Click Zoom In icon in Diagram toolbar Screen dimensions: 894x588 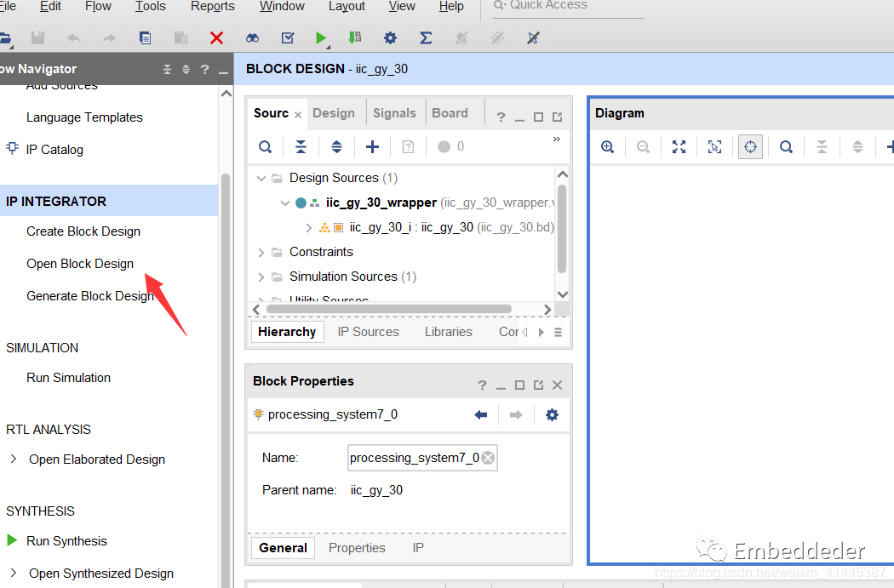[x=607, y=146]
